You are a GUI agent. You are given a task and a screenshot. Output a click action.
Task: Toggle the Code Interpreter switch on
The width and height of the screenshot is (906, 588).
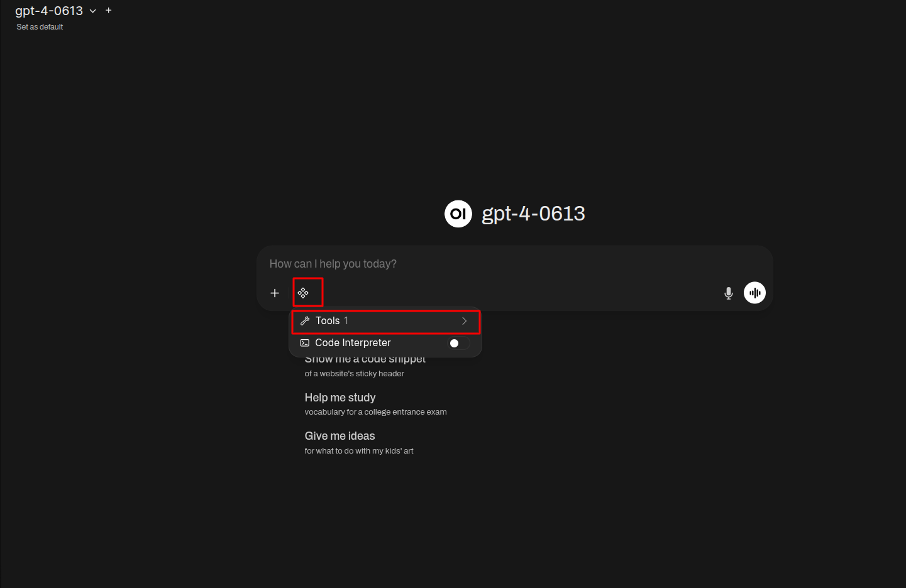[458, 343]
